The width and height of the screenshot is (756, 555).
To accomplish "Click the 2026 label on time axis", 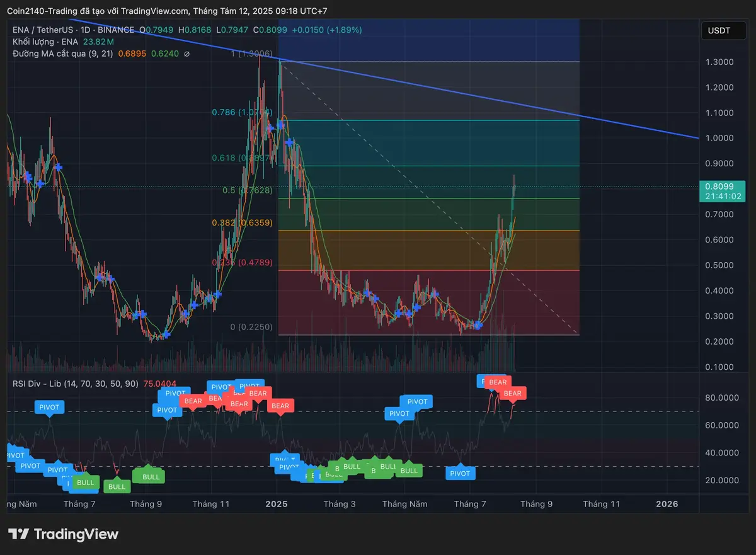I will pyautogui.click(x=667, y=504).
